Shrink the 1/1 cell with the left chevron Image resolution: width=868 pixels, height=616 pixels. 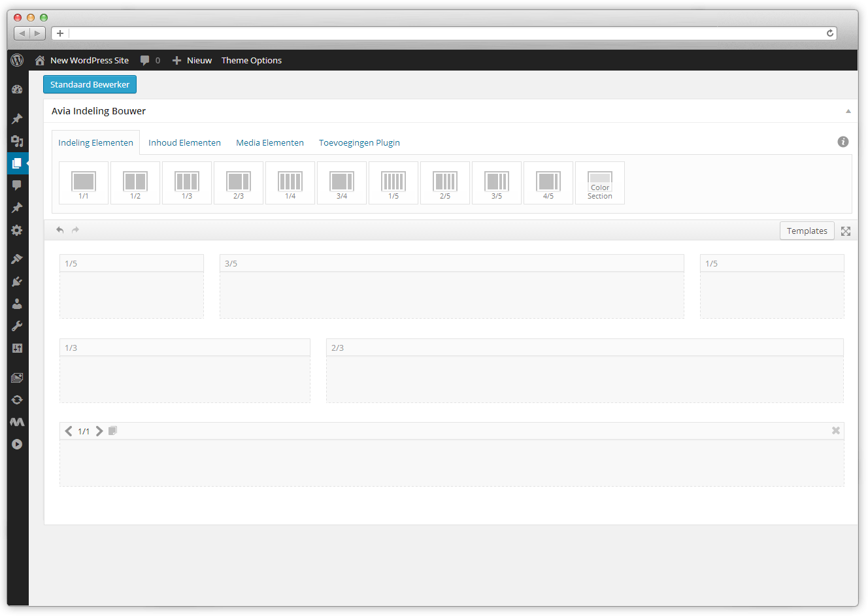(x=69, y=430)
